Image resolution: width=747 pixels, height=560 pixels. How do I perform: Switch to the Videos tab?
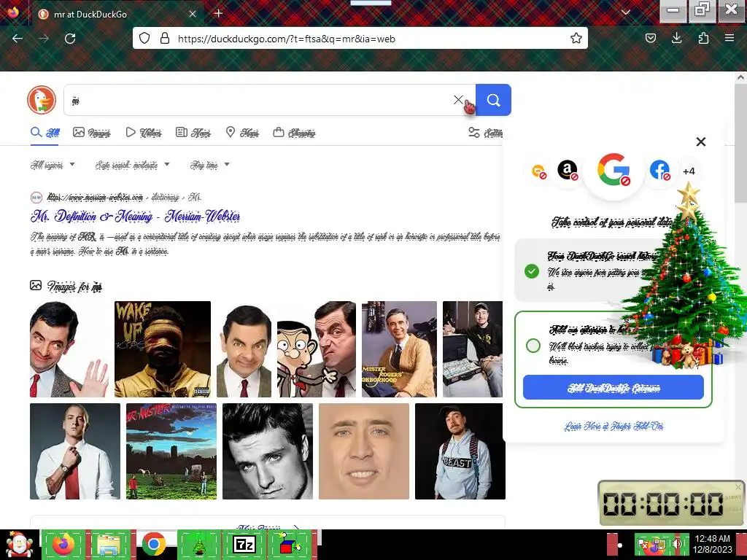[x=144, y=133]
